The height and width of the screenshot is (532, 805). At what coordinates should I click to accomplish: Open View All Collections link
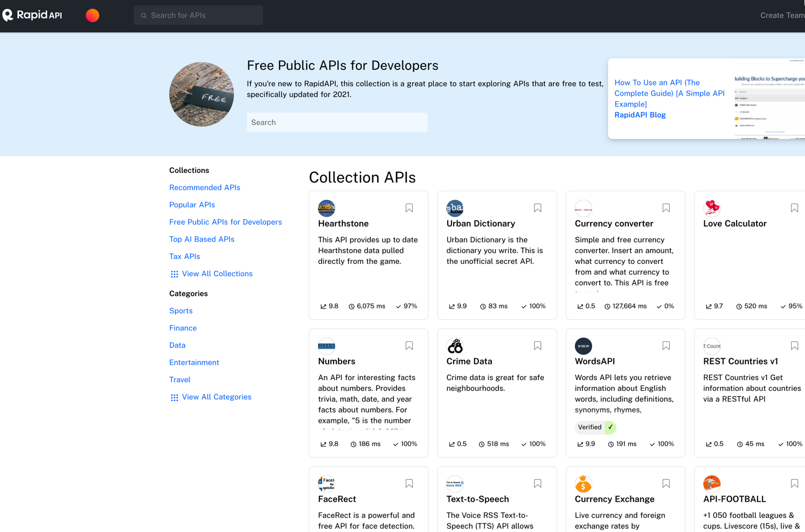pos(217,274)
